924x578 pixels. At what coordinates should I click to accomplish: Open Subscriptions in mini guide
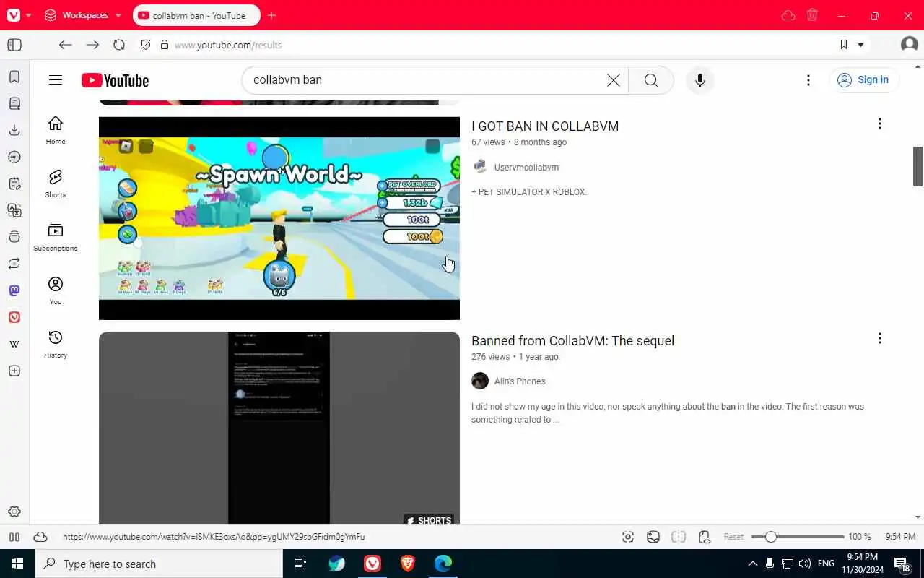56,238
